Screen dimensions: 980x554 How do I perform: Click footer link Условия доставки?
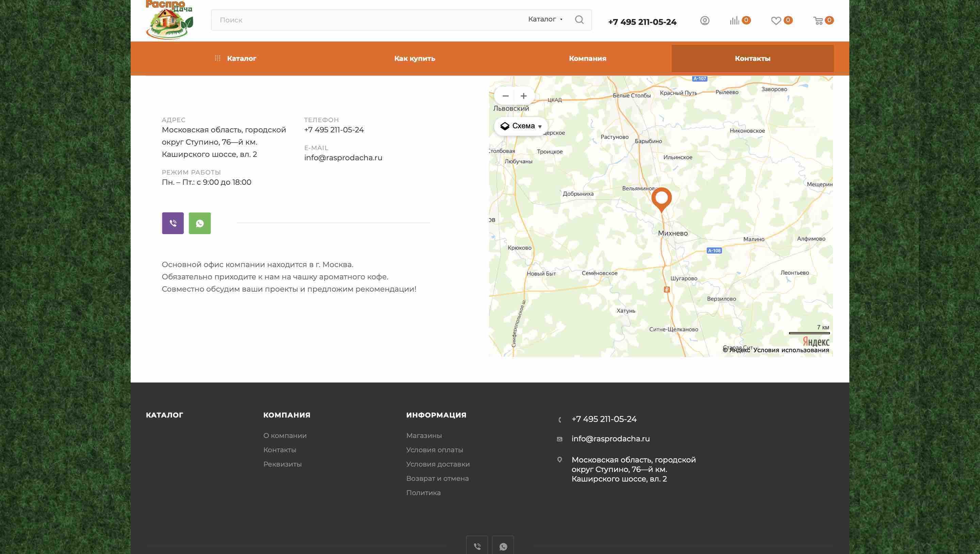coord(438,464)
